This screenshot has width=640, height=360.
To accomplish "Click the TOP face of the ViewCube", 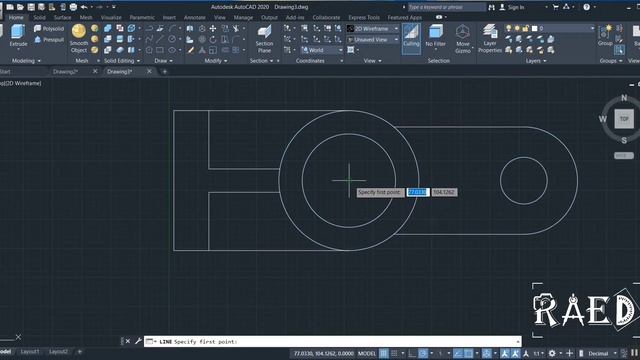I will pos(624,119).
